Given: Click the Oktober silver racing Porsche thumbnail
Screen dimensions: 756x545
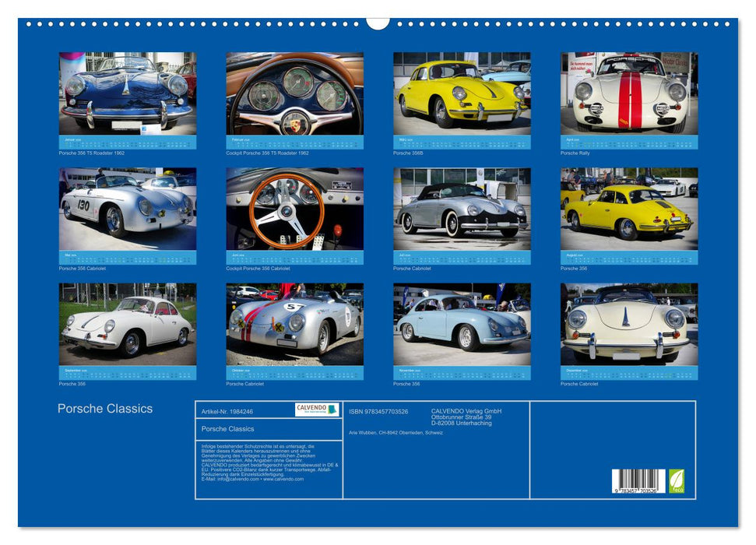Looking at the screenshot, I should 292,327.
